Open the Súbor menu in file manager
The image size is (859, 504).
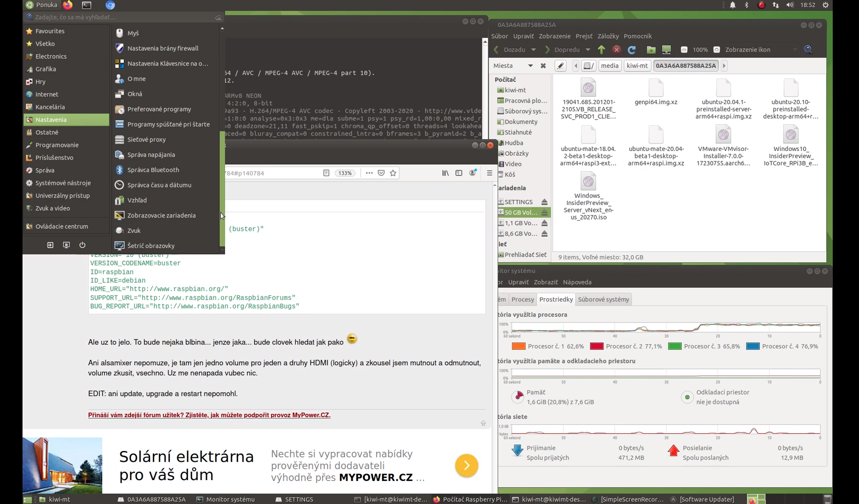[499, 36]
